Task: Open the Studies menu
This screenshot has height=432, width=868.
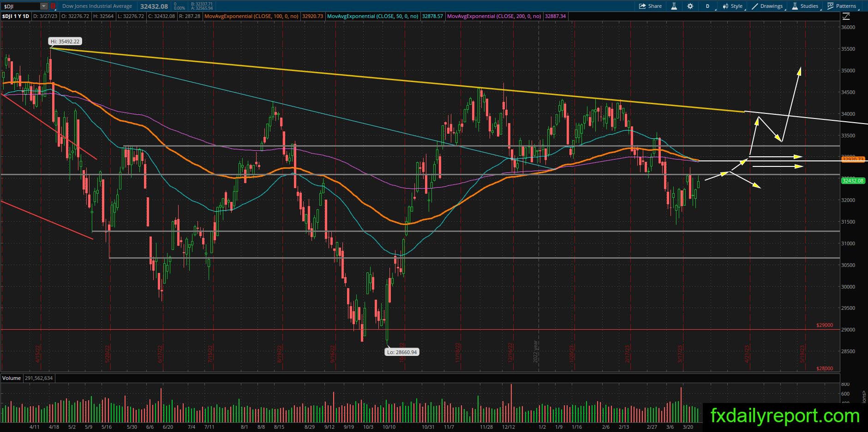Action: point(805,6)
